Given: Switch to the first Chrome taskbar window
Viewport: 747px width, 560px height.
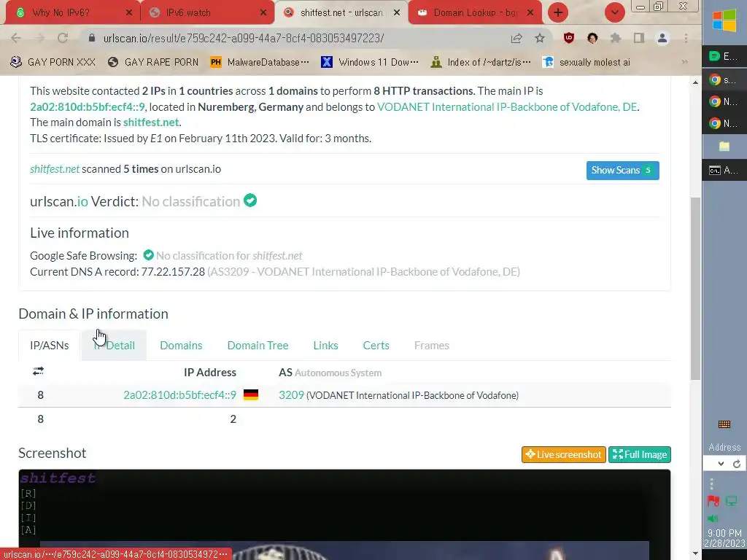Looking at the screenshot, I should [724, 79].
